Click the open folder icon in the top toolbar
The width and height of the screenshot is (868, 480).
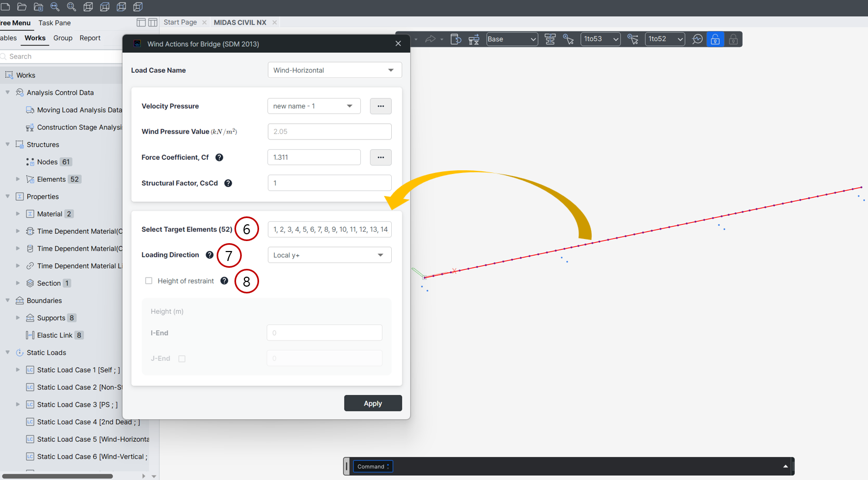tap(22, 7)
